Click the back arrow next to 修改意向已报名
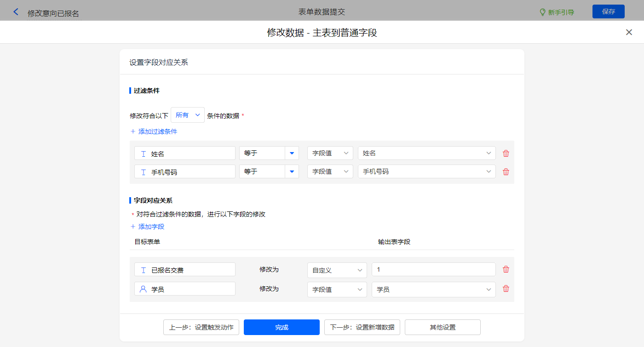Viewport: 644px width, 347px height. [x=16, y=12]
